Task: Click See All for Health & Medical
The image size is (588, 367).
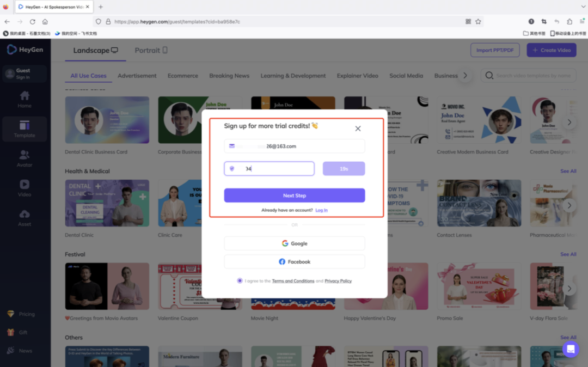Action: pos(568,171)
